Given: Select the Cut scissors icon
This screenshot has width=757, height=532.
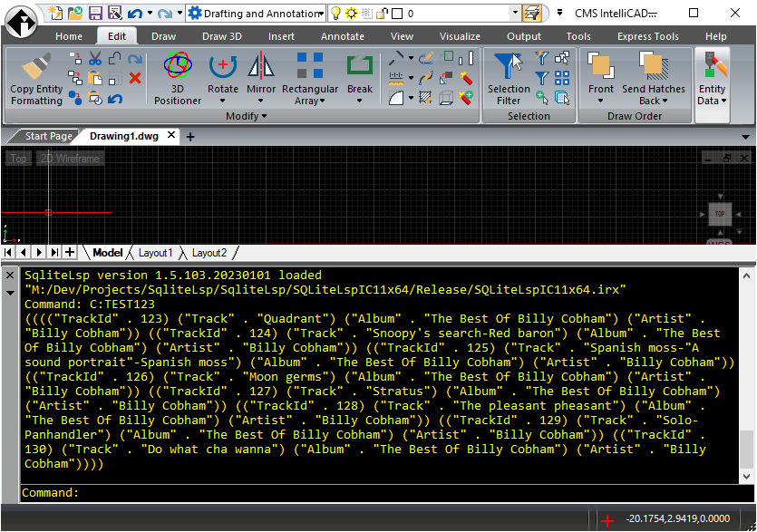Looking at the screenshot, I should click(95, 58).
